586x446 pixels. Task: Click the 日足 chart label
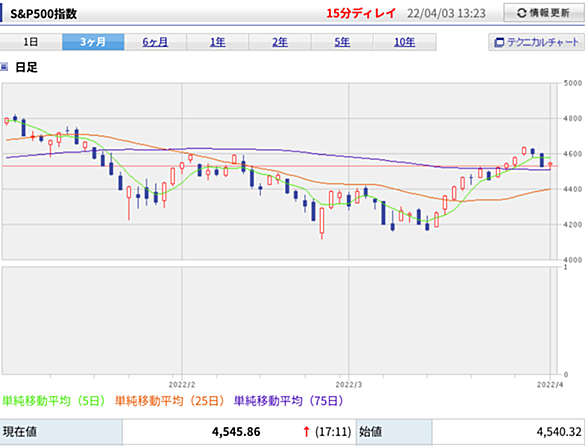click(x=27, y=67)
